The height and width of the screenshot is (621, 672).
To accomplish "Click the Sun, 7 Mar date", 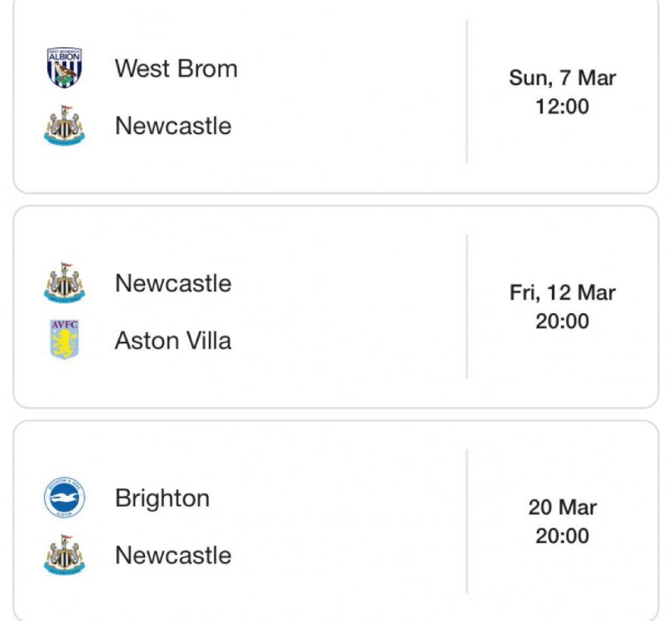I will point(562,78).
